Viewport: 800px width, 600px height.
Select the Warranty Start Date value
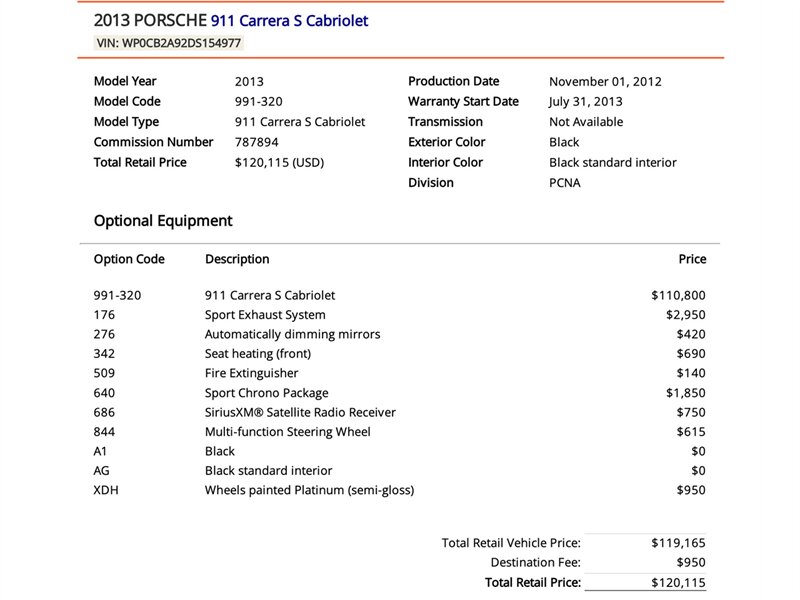point(586,102)
